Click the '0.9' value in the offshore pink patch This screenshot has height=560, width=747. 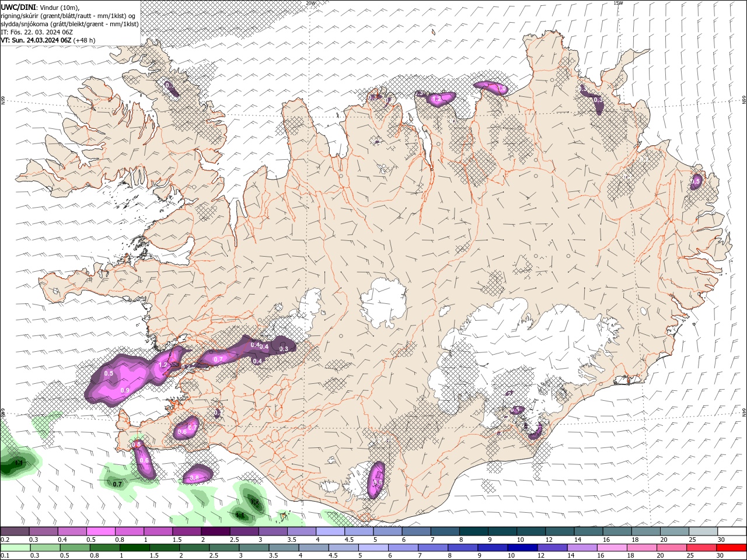pyautogui.click(x=124, y=390)
